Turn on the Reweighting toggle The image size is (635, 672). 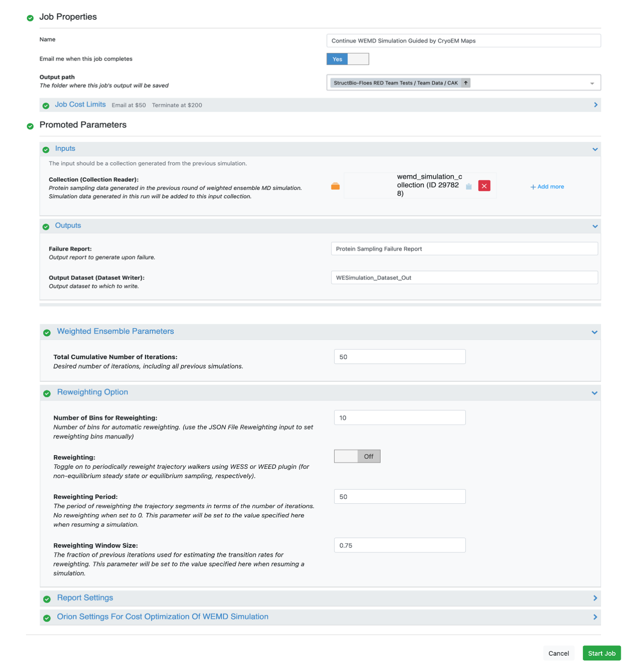(357, 457)
